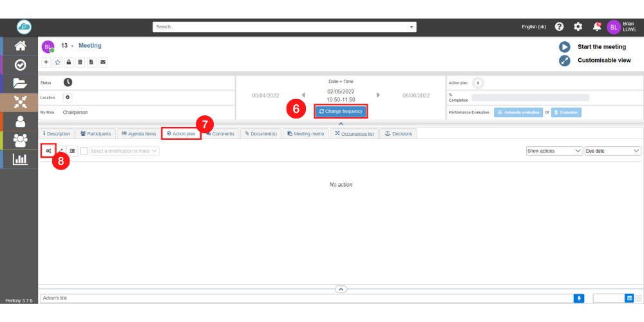The image size is (644, 322).
Task: Click the notification bell icon
Action: [596, 26]
